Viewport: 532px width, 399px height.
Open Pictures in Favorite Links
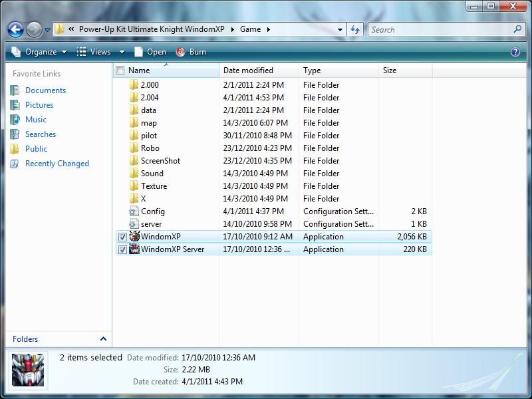click(39, 105)
